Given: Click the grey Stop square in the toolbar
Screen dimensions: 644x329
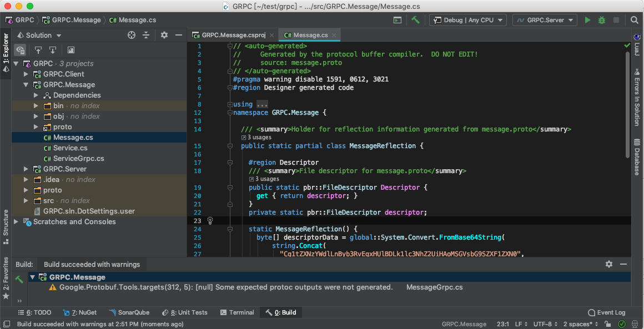Looking at the screenshot, I should pyautogui.click(x=616, y=19).
